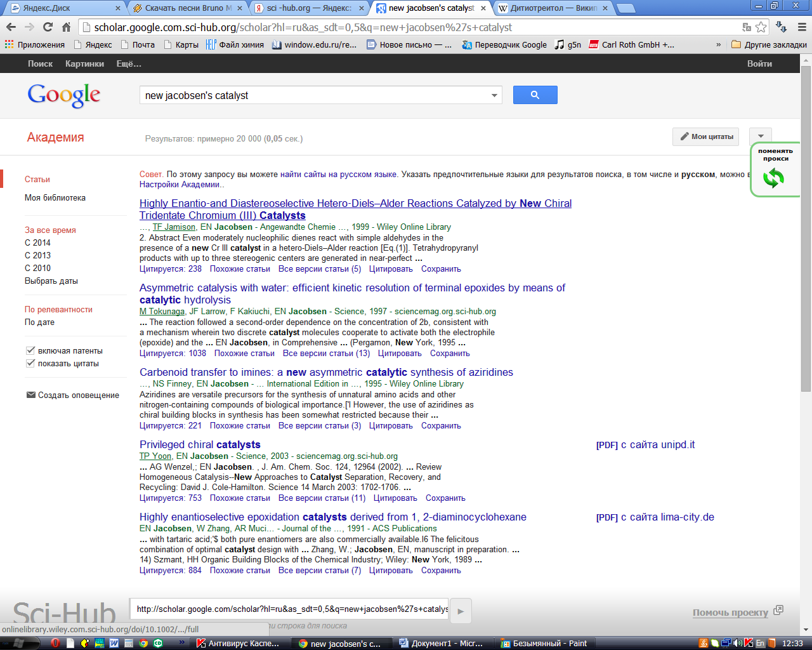Open the browser home page icon
The image size is (812, 650).
point(66,27)
